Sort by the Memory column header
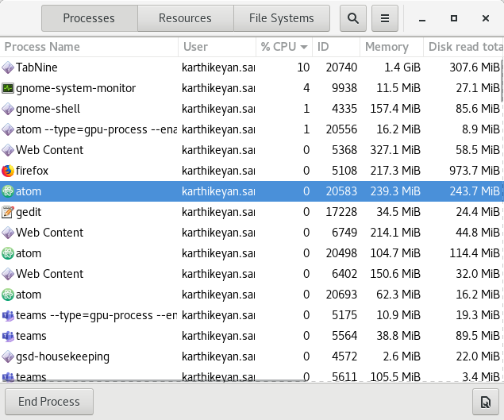The height and width of the screenshot is (420, 504). click(x=391, y=47)
